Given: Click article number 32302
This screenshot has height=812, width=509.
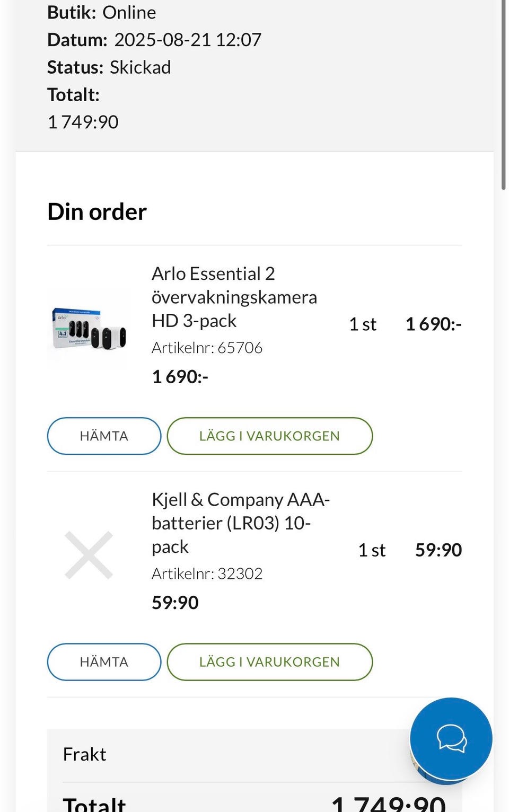Looking at the screenshot, I should (x=207, y=573).
